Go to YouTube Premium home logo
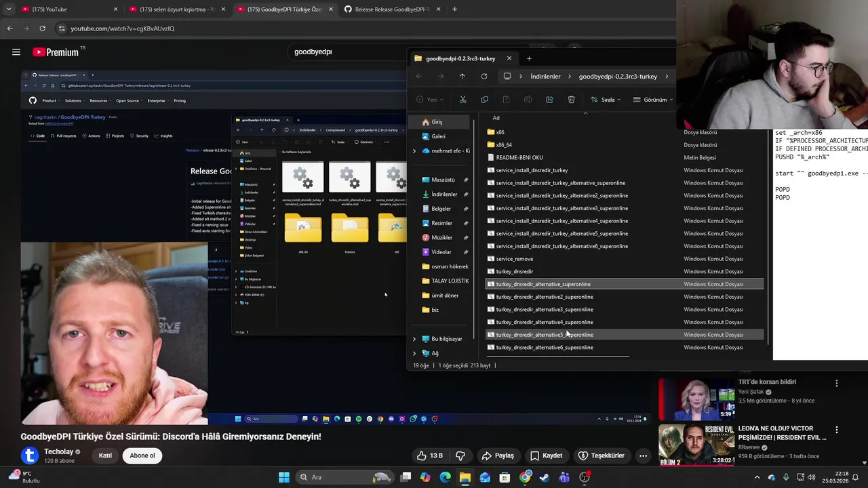This screenshot has height=488, width=868. coord(56,52)
